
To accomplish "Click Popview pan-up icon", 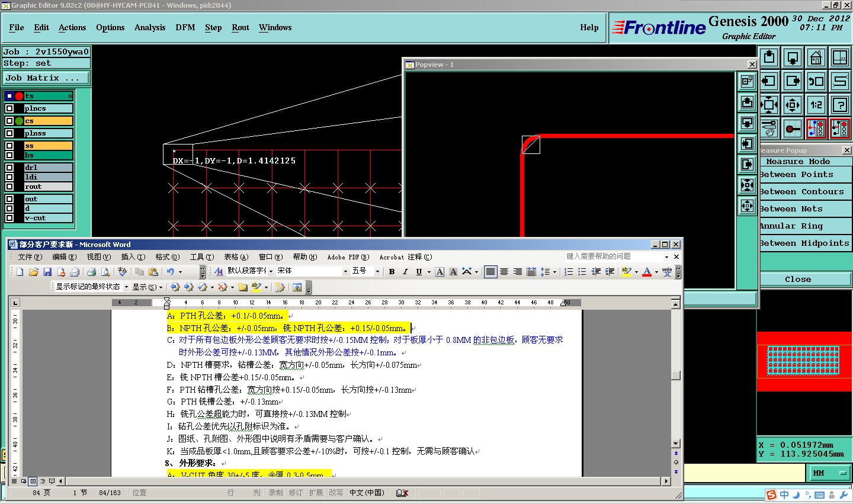I will tap(748, 102).
